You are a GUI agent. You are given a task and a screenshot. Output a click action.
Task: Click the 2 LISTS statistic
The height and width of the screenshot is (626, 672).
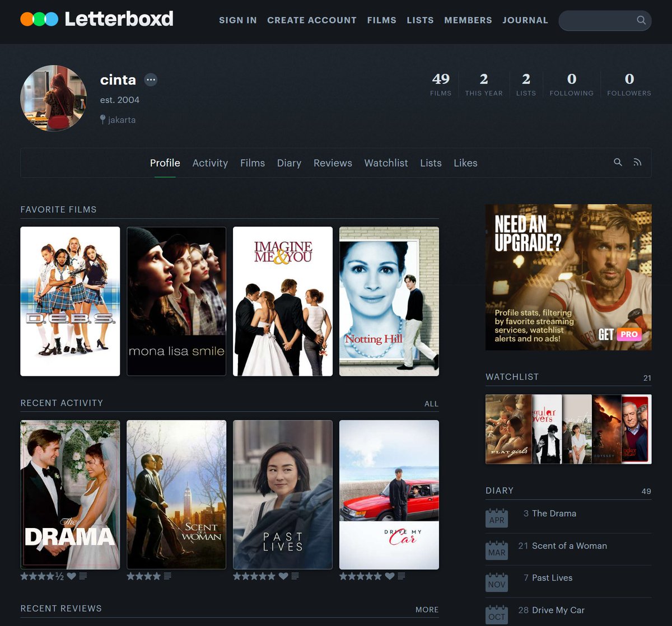coord(526,85)
